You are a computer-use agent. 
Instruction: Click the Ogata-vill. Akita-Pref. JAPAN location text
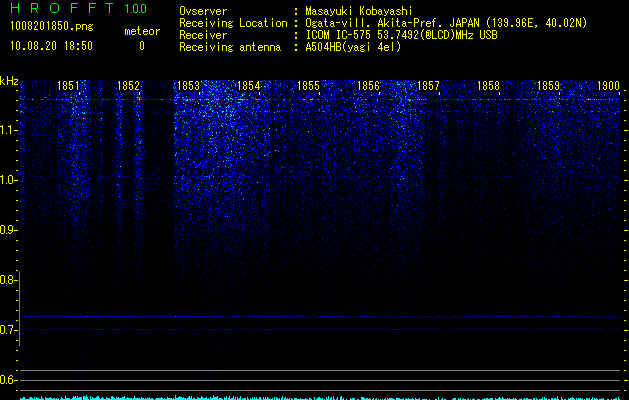click(446, 23)
